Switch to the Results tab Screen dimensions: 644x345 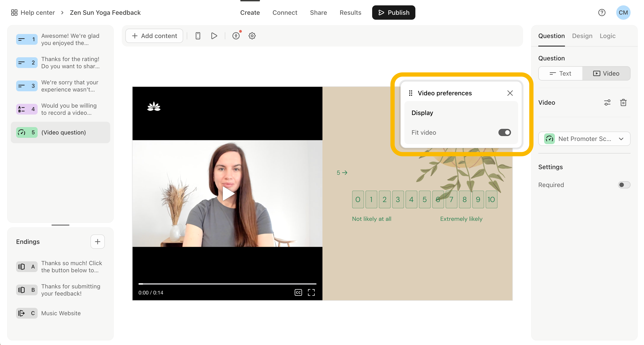350,13
